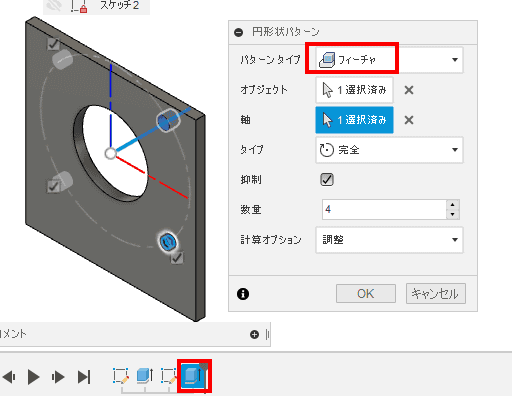This screenshot has width=512, height=396.
Task: Click the スケッチ2 sketch lock icon
Action: tap(79, 6)
